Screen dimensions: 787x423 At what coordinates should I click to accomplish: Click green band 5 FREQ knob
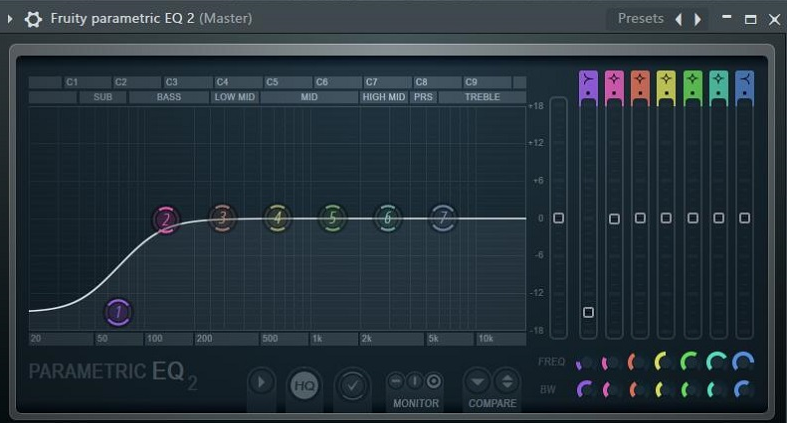(690, 363)
